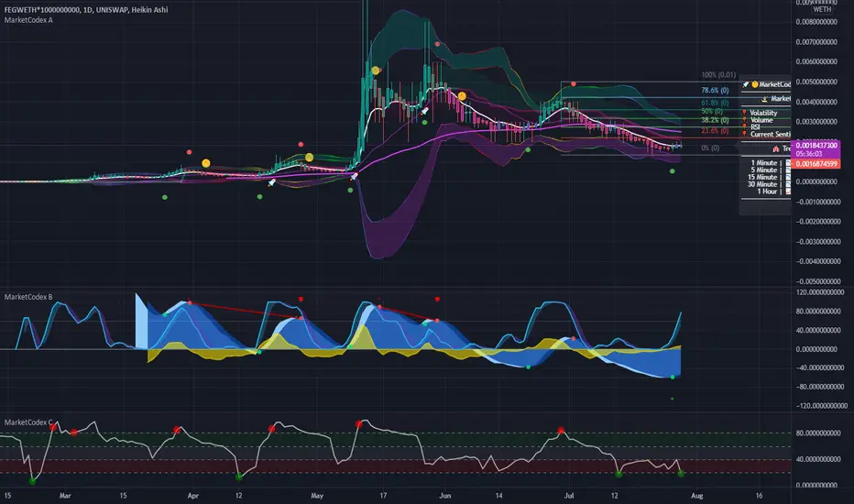The height and width of the screenshot is (504, 854).
Task: Select the 78.6% (0) Fibonacci level label
Action: point(715,91)
